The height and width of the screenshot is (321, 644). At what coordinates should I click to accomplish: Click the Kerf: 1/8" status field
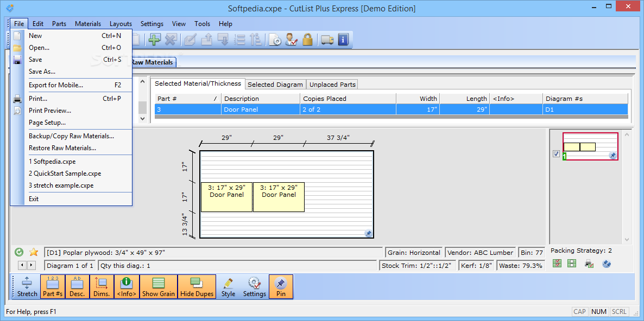point(477,266)
